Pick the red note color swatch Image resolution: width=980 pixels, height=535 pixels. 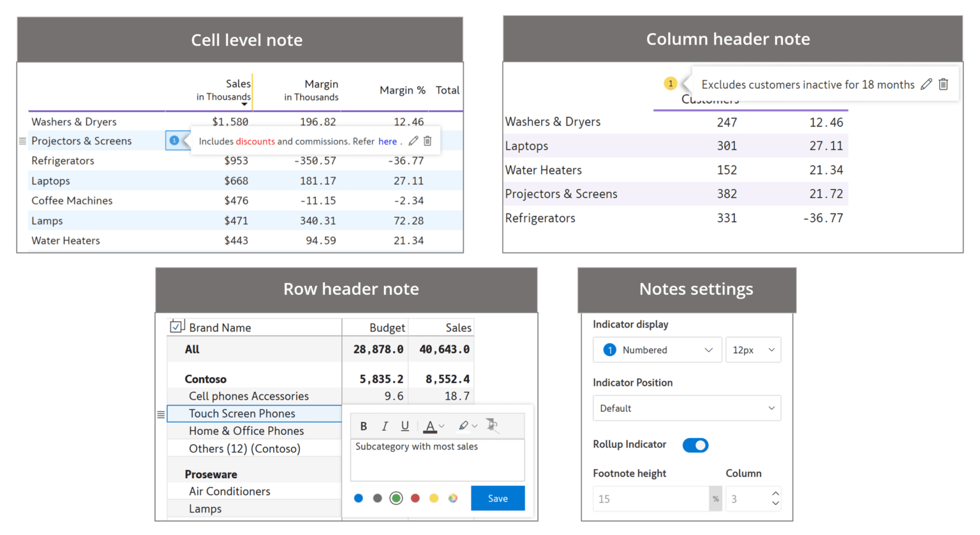tap(415, 498)
